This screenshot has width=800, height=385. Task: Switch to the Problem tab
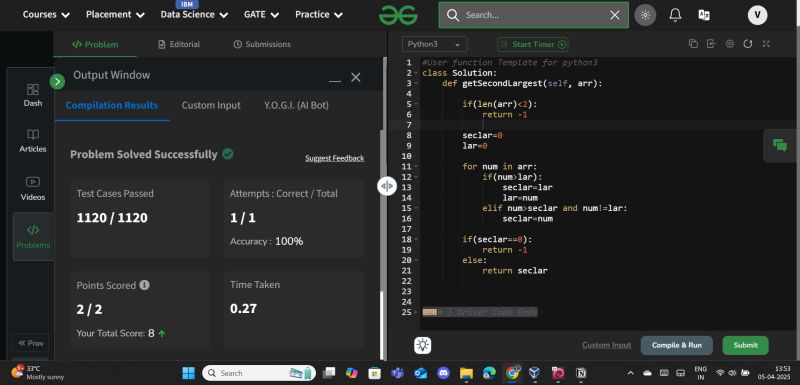pos(95,44)
